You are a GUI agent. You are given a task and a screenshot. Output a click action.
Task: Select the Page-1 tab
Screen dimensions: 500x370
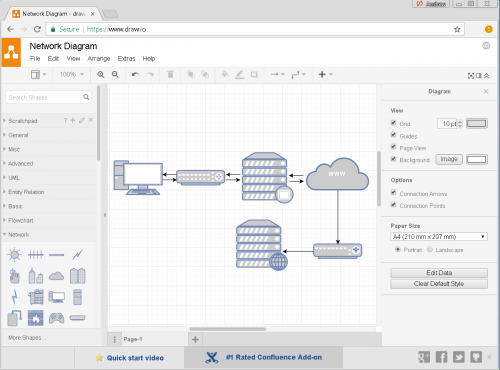tap(133, 339)
